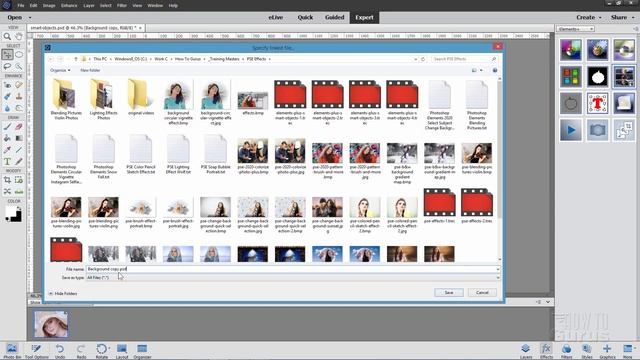Select the Type tool

7,161
